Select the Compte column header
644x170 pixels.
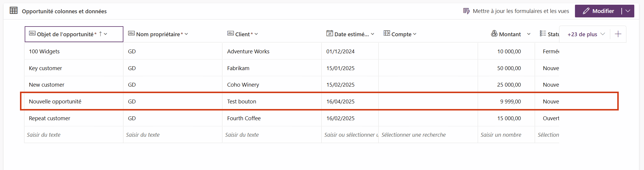401,34
